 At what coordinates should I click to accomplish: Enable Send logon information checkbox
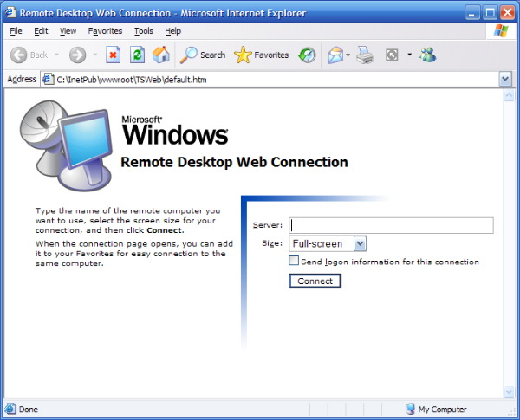coord(294,261)
